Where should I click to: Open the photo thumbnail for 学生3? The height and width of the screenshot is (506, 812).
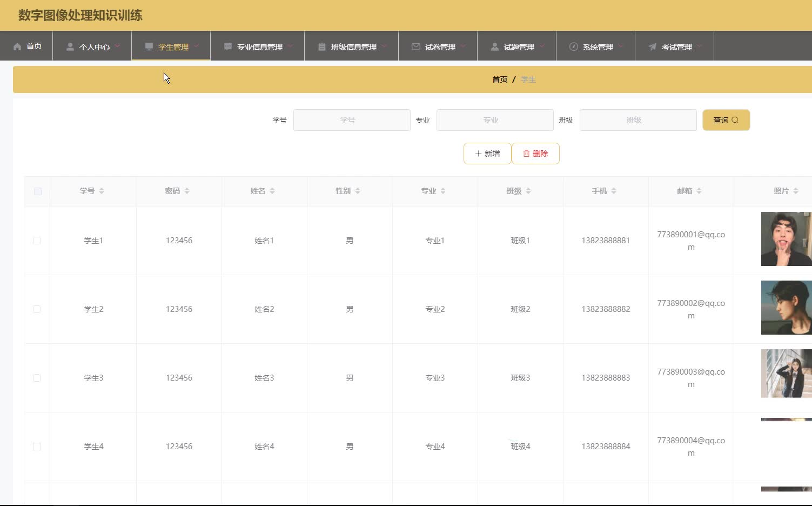[787, 374]
